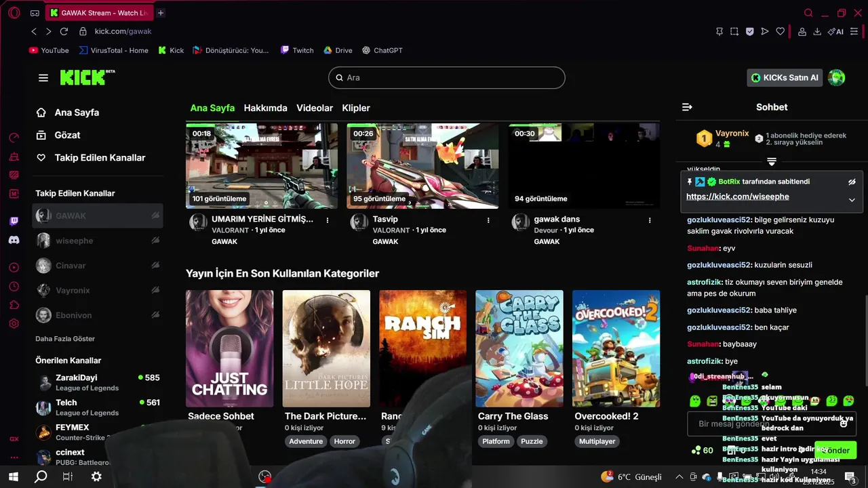Screen dimensions: 868x488
Task: Click the KICKs Satın Al button
Action: coord(785,78)
